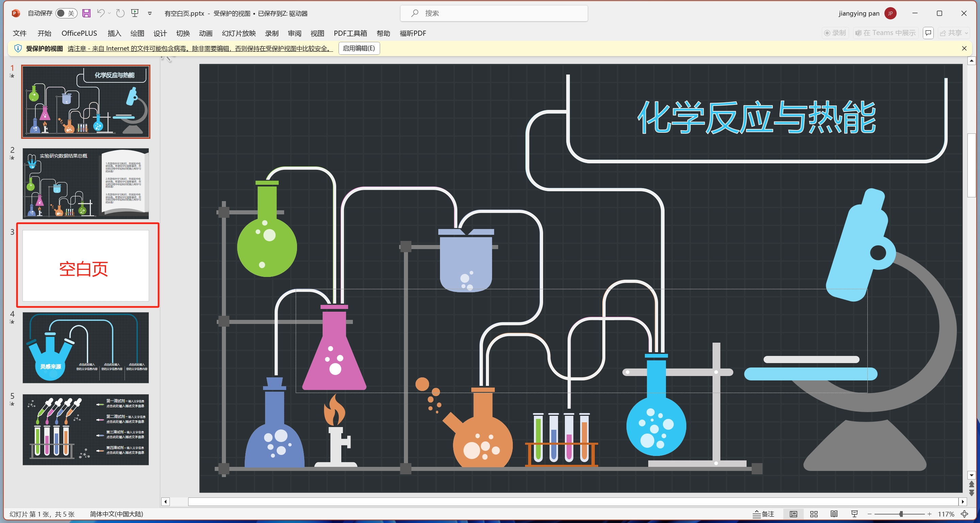Switch to the 插入 ribbon tab

114,33
